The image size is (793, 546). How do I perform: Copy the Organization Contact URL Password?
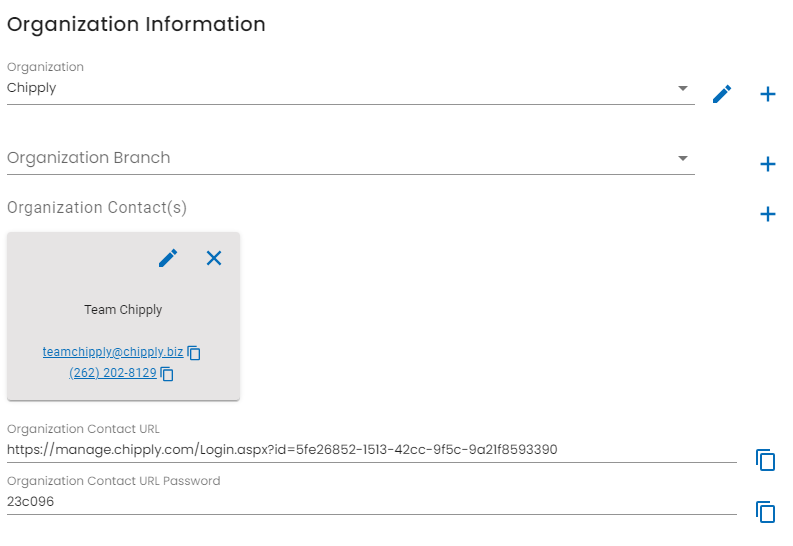766,512
